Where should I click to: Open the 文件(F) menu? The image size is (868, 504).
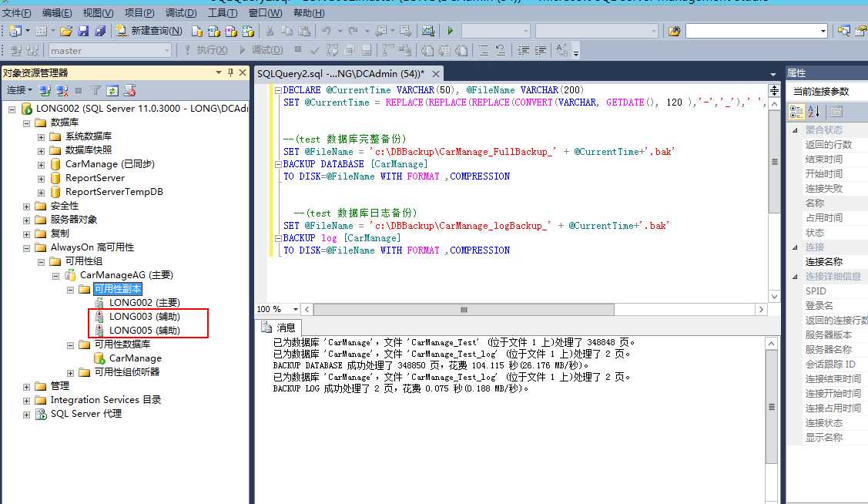17,13
